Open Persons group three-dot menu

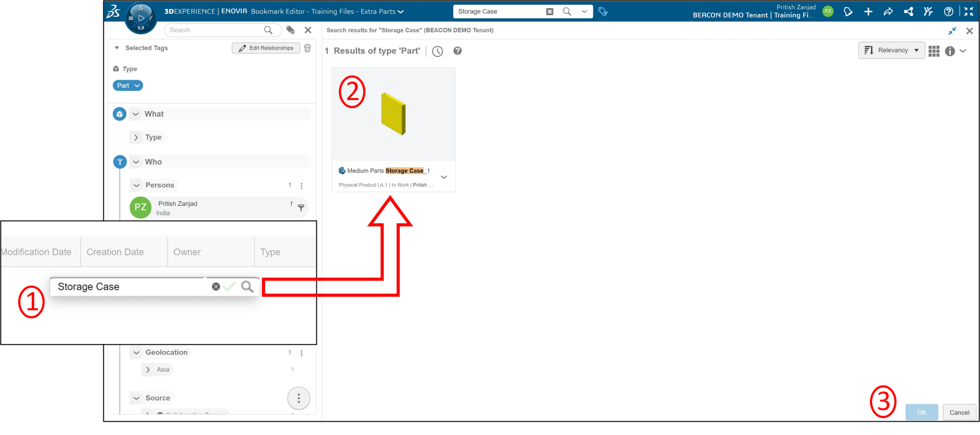point(301,186)
